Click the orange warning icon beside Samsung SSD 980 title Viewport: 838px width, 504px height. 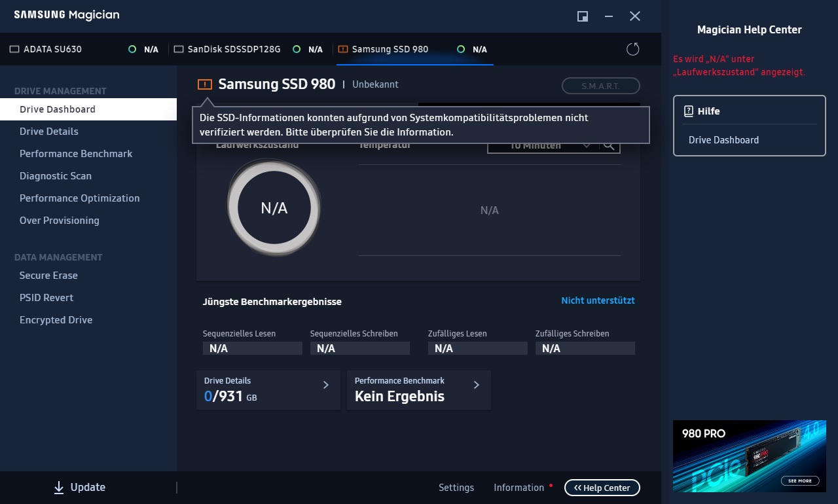point(205,84)
